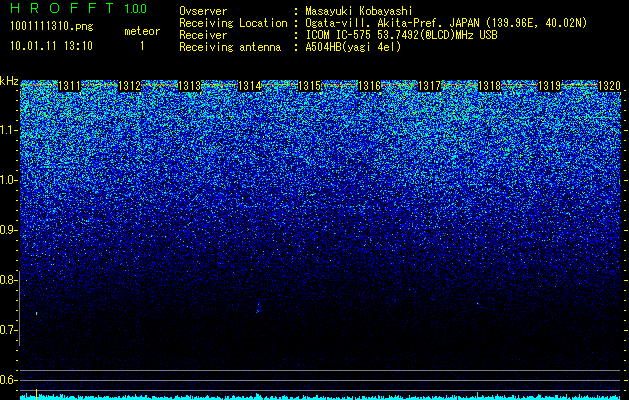Viewport: 629px width, 400px height.
Task: Click the 1312 time marker
Action: (130, 86)
